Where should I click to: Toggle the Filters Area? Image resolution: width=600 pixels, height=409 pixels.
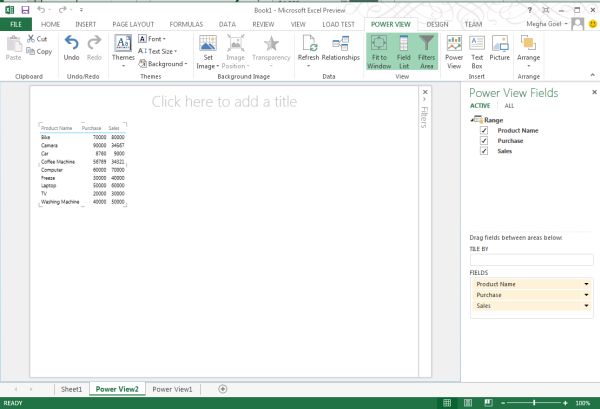click(x=426, y=52)
